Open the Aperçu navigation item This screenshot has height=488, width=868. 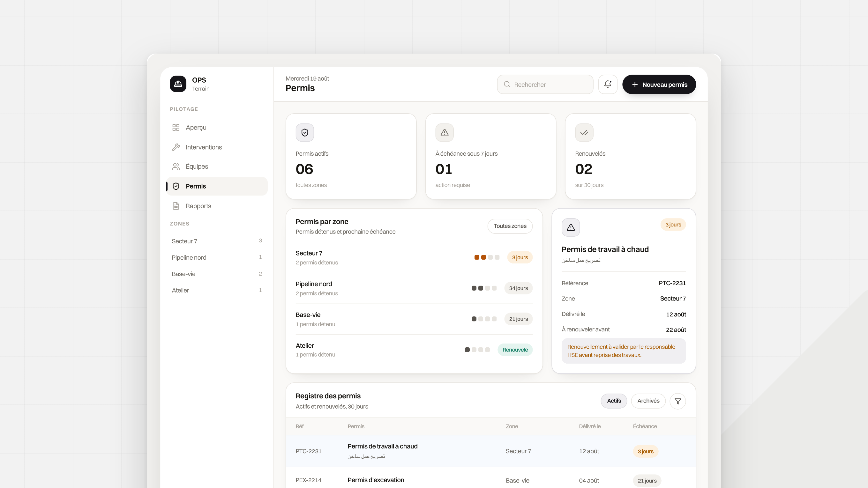(x=217, y=127)
